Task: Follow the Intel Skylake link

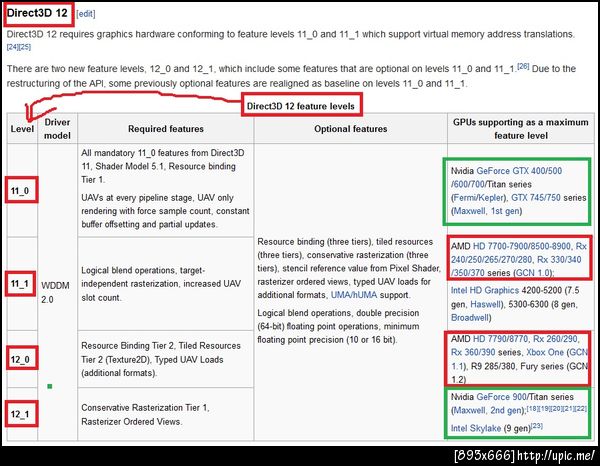Action: pyautogui.click(x=476, y=429)
